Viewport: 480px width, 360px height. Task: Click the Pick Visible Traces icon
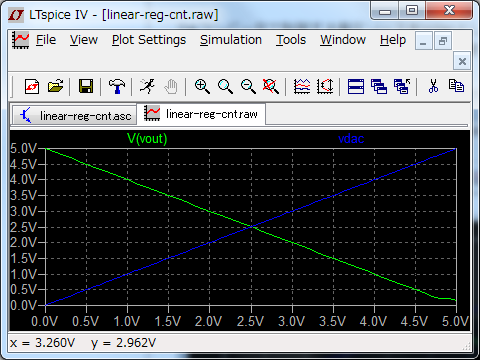point(302,86)
